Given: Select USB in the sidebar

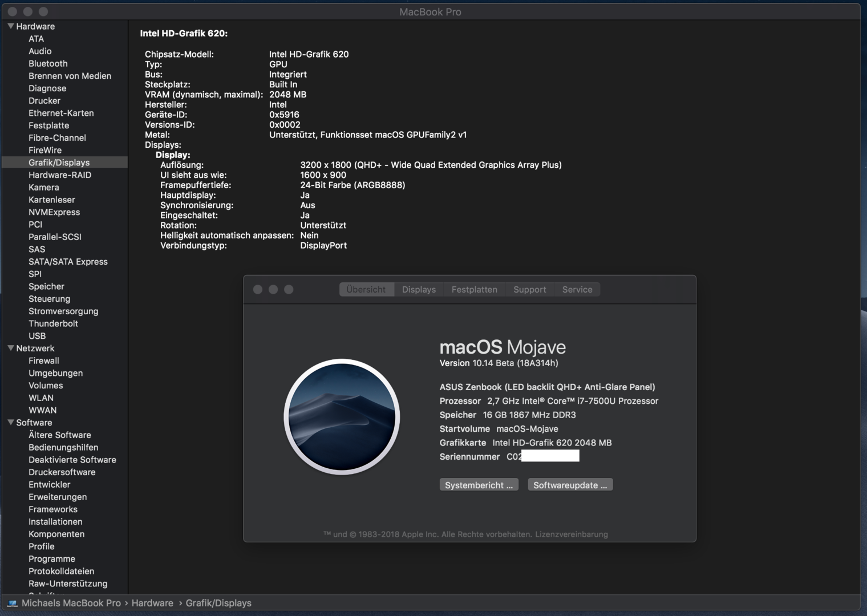Looking at the screenshot, I should (37, 336).
